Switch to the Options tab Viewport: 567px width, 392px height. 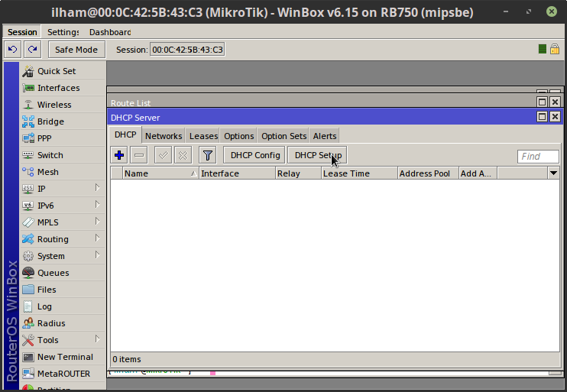(x=238, y=136)
